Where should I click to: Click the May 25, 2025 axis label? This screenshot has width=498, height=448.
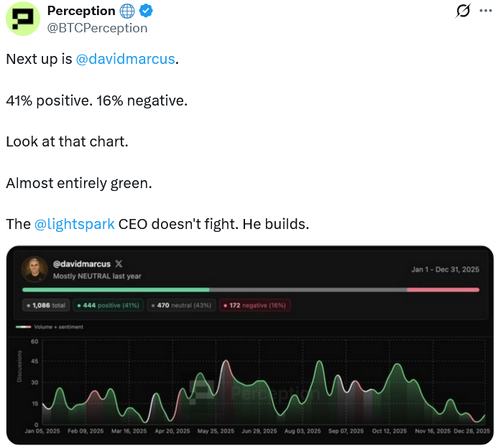coord(216,431)
